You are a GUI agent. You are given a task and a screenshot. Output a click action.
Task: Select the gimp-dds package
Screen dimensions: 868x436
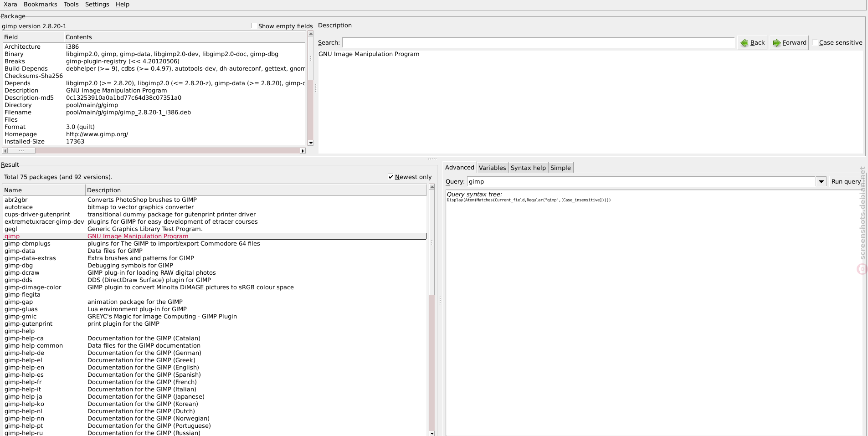[x=215, y=280]
